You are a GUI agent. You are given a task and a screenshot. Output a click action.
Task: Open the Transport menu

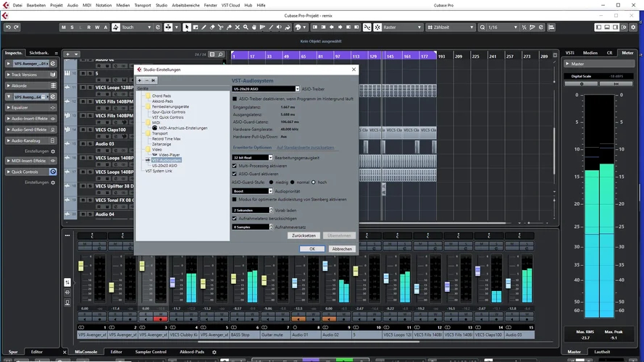tap(141, 5)
